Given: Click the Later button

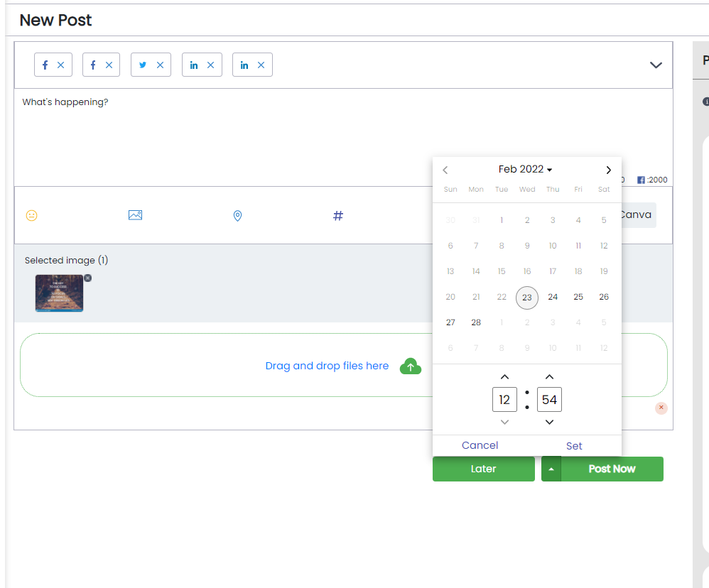Looking at the screenshot, I should 483,469.
